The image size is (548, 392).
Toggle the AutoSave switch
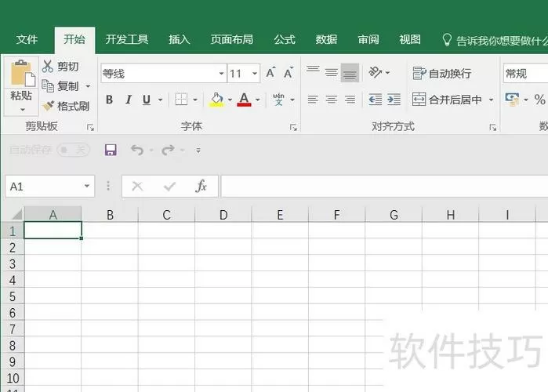click(x=74, y=151)
